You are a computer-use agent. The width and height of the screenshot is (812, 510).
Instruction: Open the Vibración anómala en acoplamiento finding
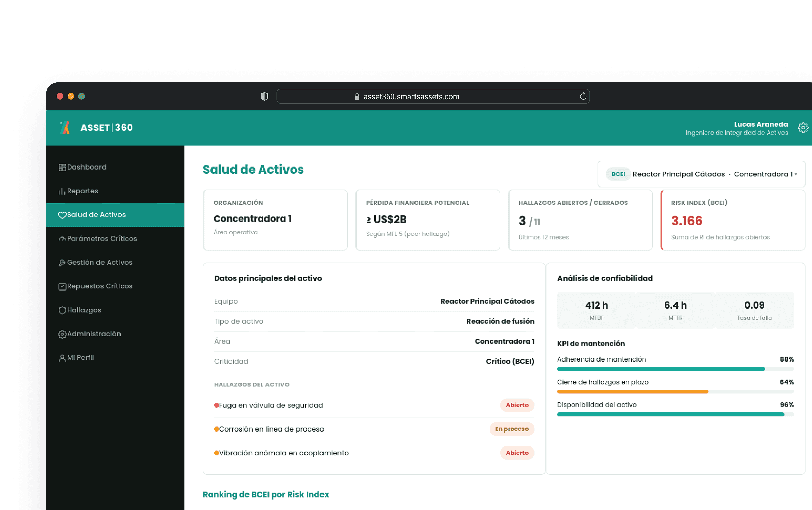374,453
